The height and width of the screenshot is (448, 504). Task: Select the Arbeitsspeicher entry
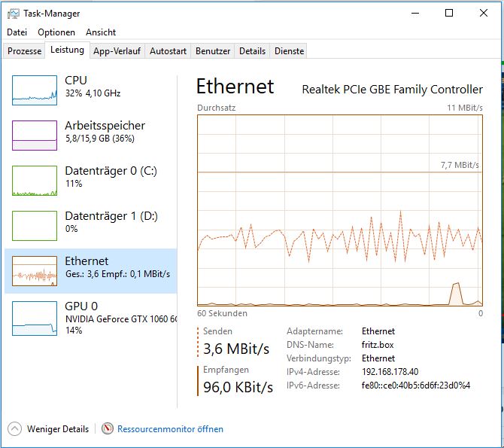click(91, 136)
